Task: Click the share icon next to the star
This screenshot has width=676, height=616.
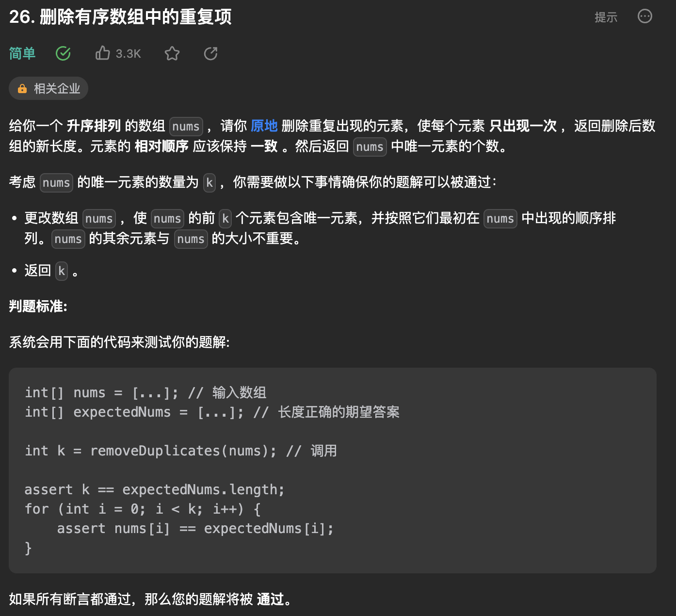Action: pos(210,53)
